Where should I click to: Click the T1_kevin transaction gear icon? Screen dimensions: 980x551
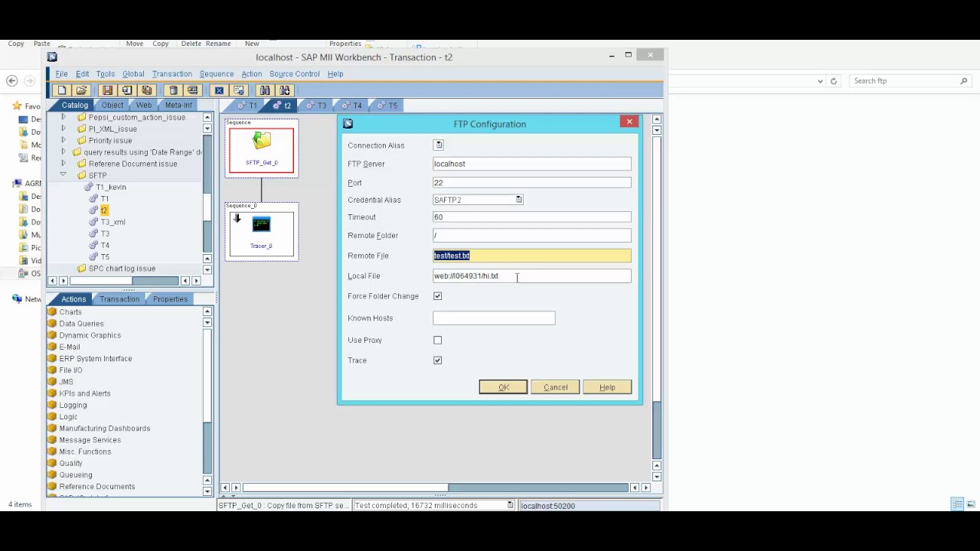(x=89, y=187)
